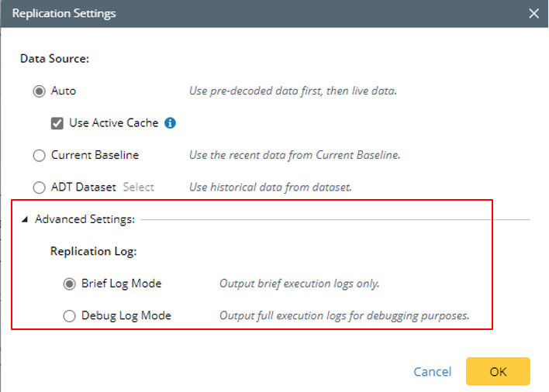Select the ADT Dataset radio button
The width and height of the screenshot is (549, 392).
(x=40, y=187)
